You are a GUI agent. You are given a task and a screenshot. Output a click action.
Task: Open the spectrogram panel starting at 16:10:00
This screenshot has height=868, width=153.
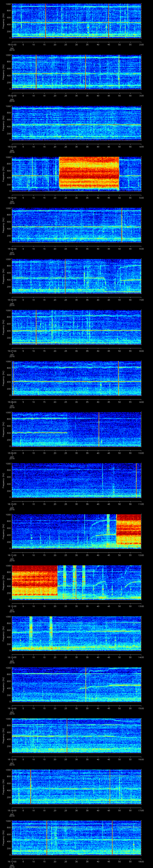click(76, 480)
